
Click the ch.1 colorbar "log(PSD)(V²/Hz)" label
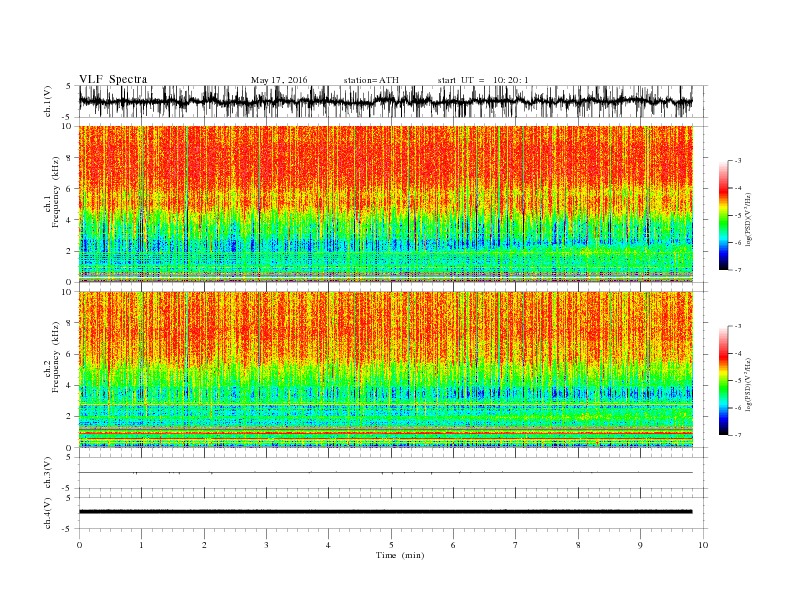750,219
